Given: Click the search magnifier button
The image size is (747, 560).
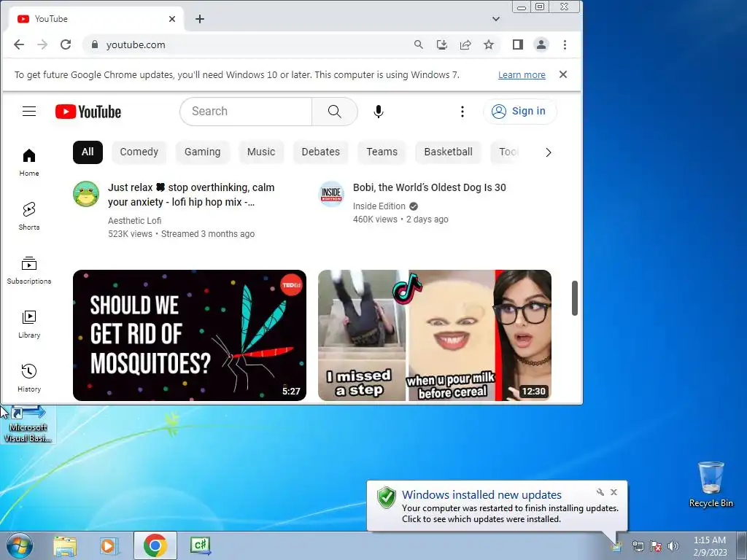Looking at the screenshot, I should tap(334, 112).
